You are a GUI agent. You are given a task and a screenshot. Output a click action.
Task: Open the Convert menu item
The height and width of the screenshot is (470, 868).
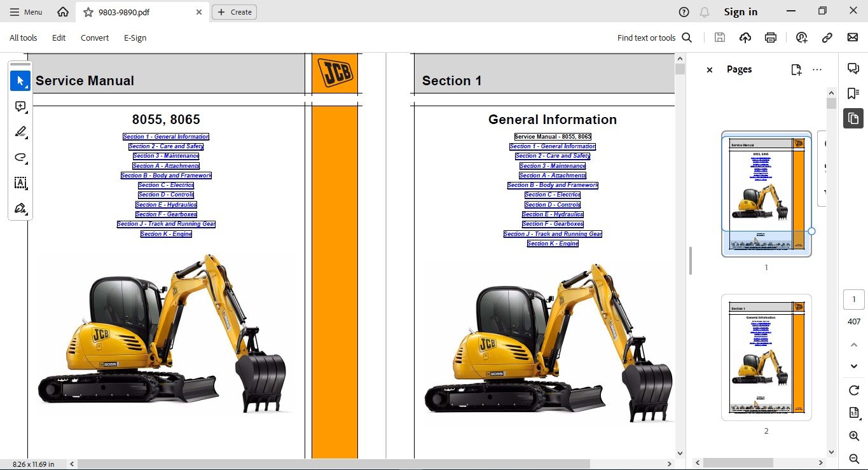tap(95, 38)
